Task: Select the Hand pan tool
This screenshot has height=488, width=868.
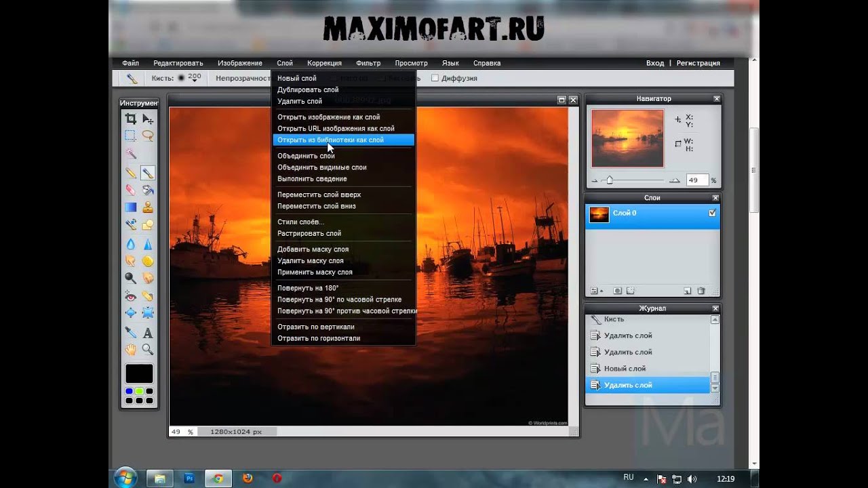Action: tap(131, 349)
